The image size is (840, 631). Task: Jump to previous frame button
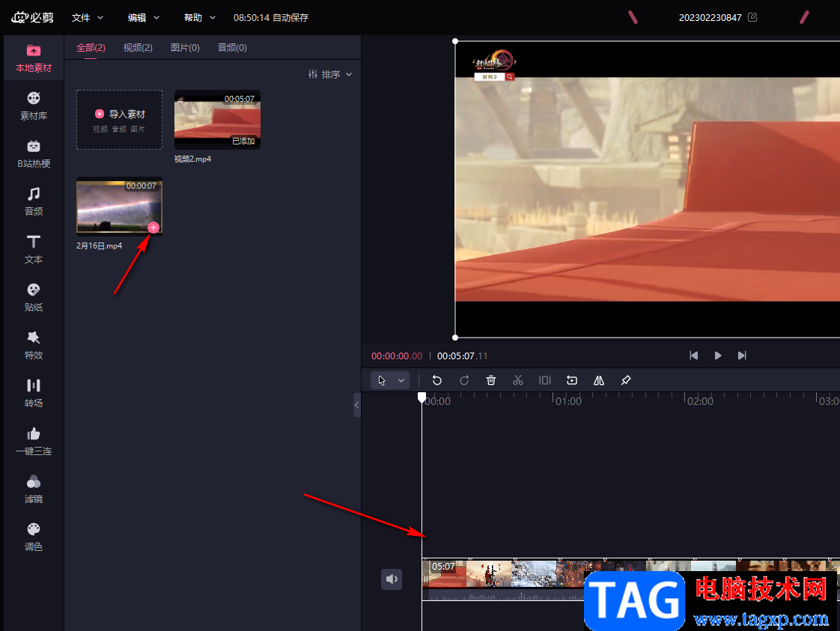[694, 356]
